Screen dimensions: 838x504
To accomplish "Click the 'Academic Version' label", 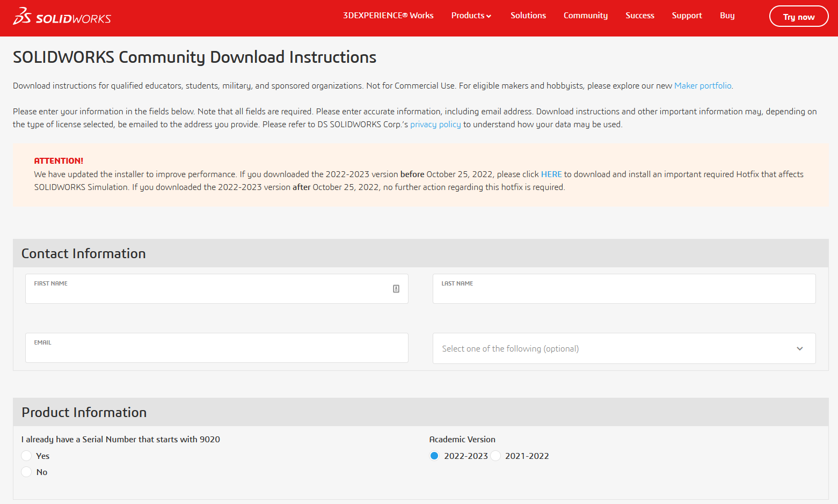I will 462,440.
